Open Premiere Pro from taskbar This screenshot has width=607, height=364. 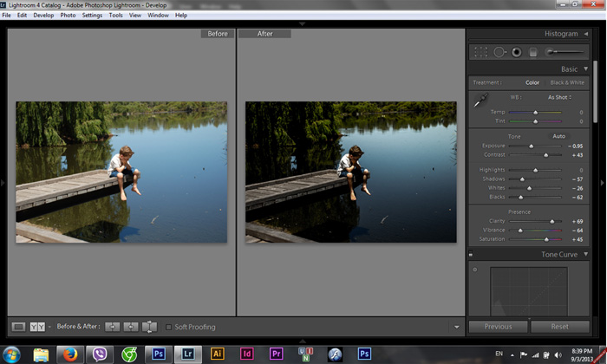(x=276, y=354)
